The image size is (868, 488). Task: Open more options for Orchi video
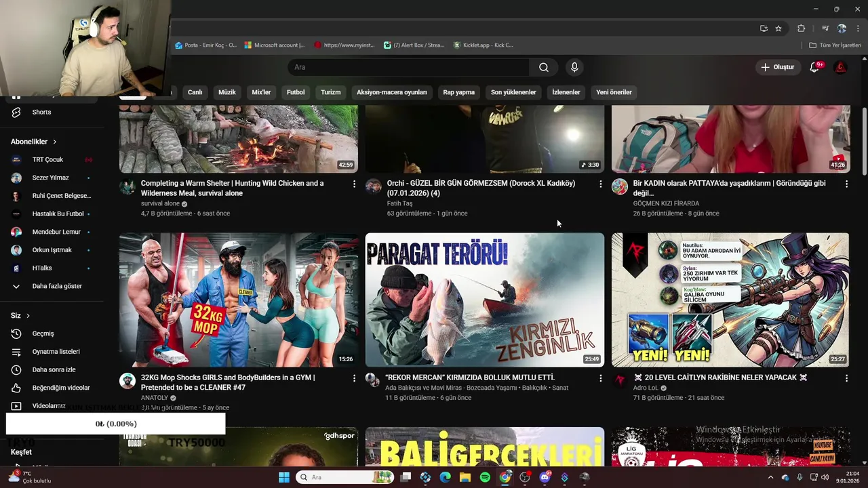(x=600, y=184)
